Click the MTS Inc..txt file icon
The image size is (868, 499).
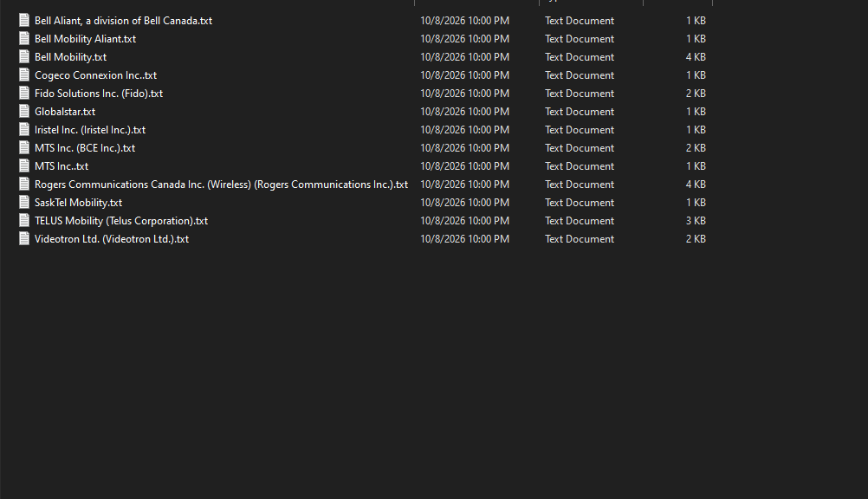tap(24, 166)
